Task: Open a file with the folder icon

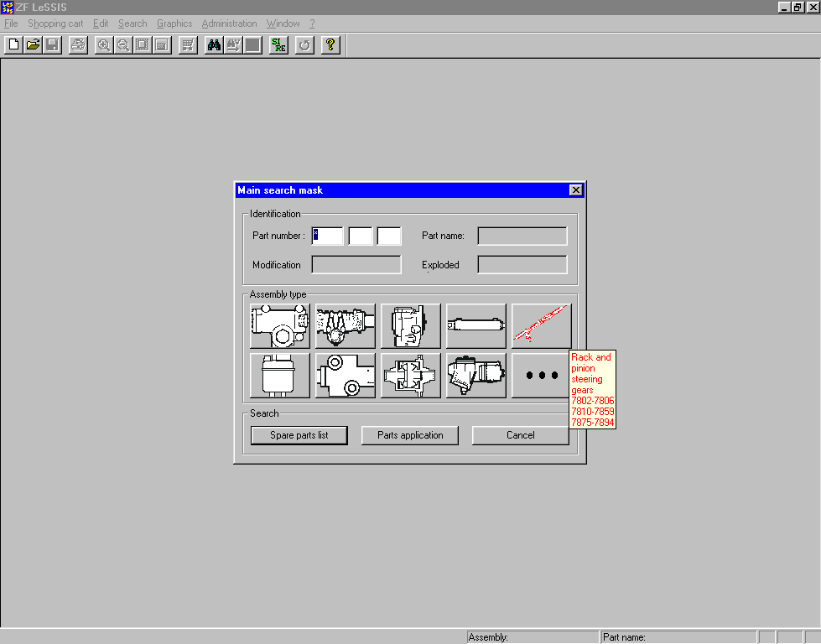Action: tap(33, 45)
